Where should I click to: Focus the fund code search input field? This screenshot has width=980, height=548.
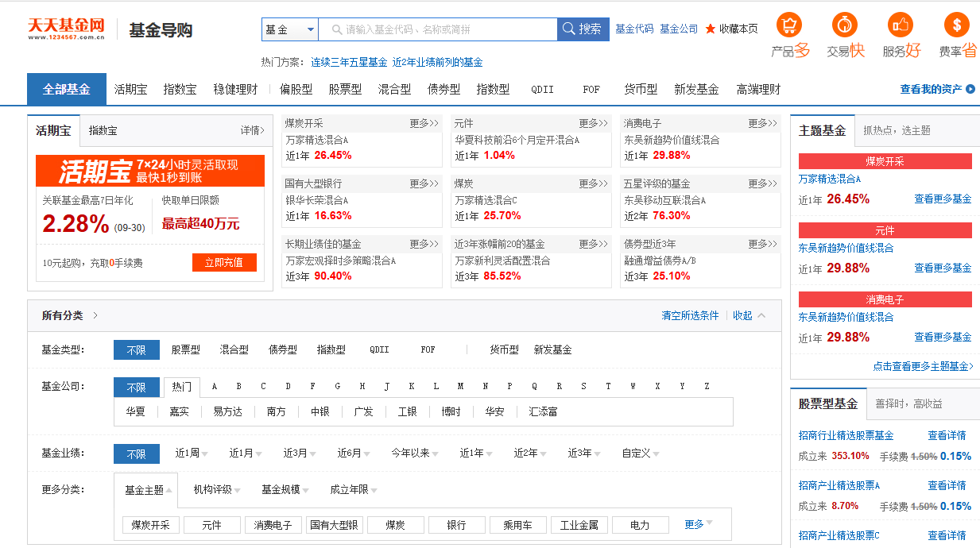438,29
